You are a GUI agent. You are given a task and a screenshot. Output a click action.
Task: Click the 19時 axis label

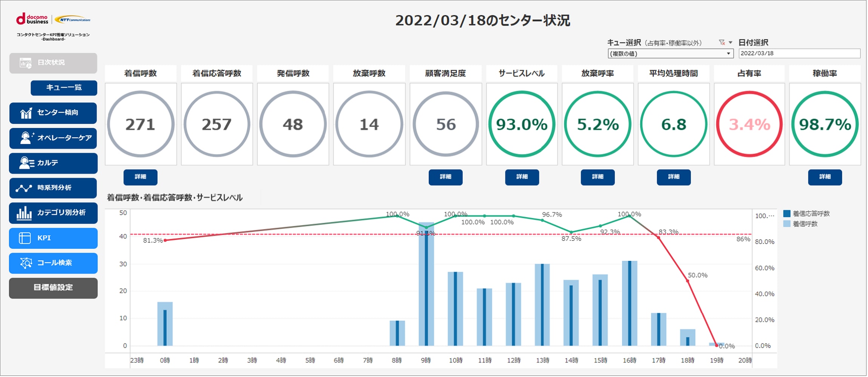[x=717, y=361]
